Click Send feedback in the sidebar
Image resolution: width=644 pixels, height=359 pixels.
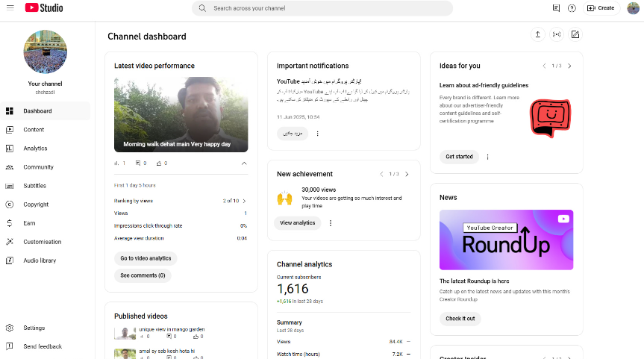click(46, 346)
